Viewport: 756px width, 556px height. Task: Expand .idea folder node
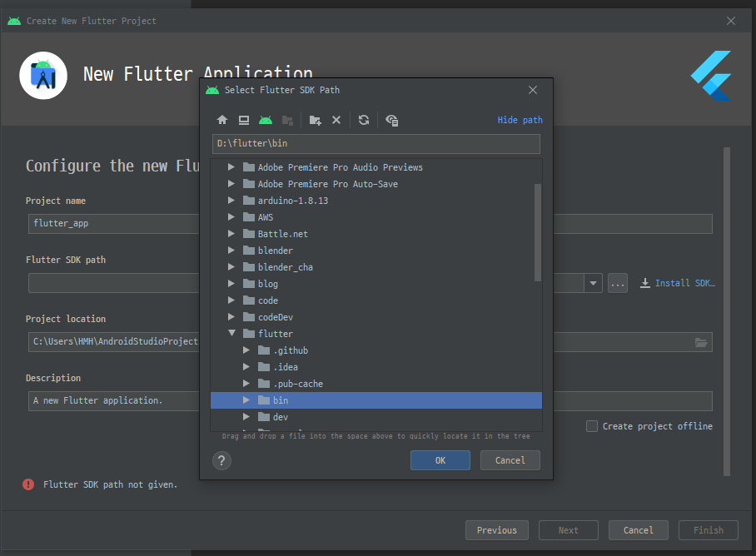pos(246,367)
